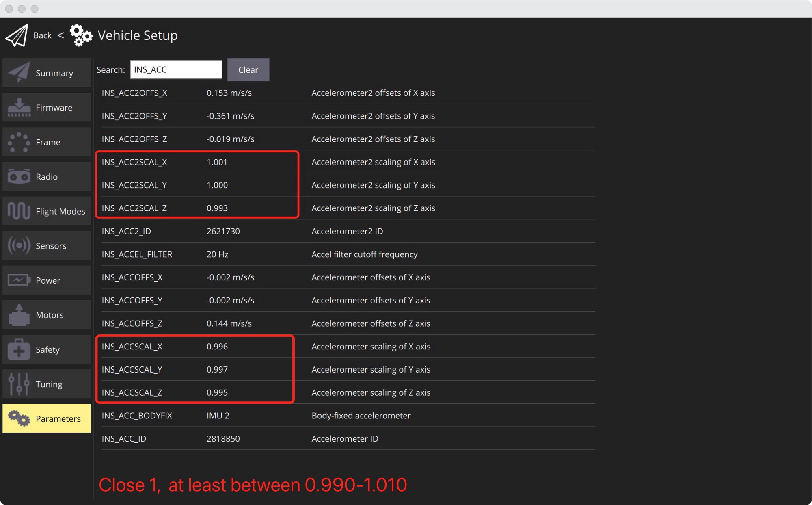This screenshot has width=812, height=505.
Task: Click the Flight Modes wave icon
Action: coord(19,211)
